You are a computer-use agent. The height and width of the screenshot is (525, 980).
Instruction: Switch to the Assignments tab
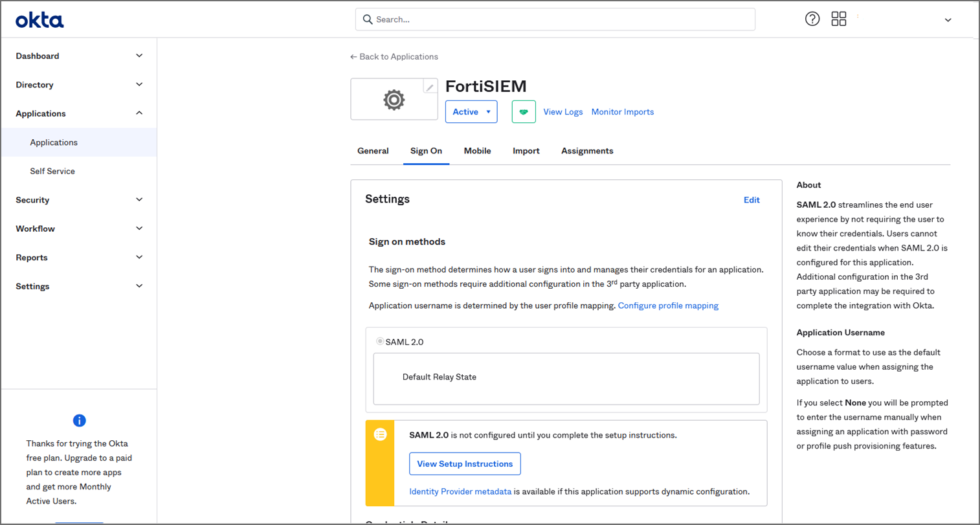[x=587, y=151]
